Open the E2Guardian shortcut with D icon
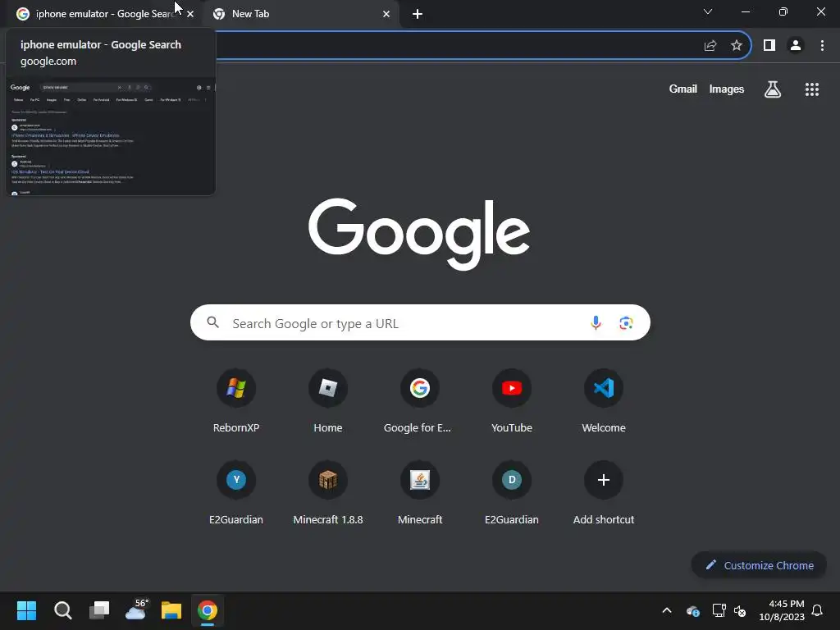The image size is (840, 630). (x=512, y=492)
